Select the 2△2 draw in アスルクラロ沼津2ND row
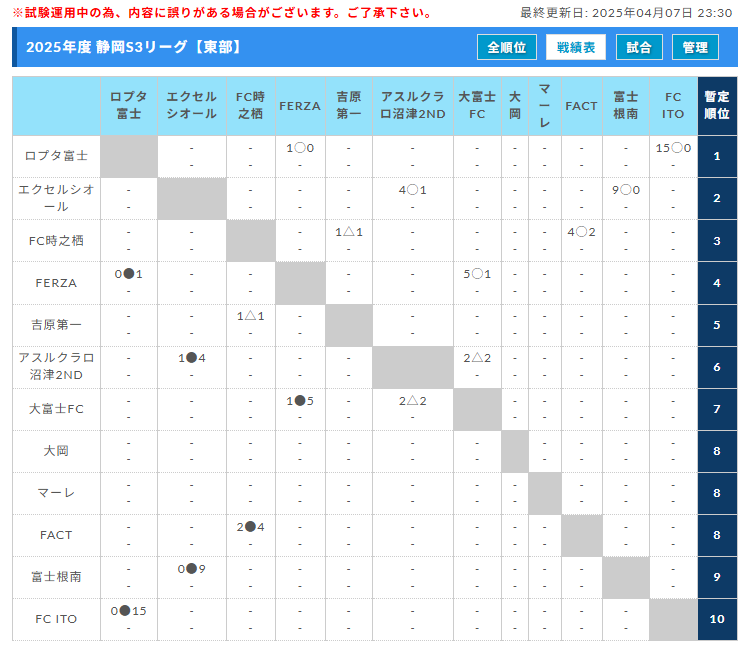 click(x=477, y=358)
